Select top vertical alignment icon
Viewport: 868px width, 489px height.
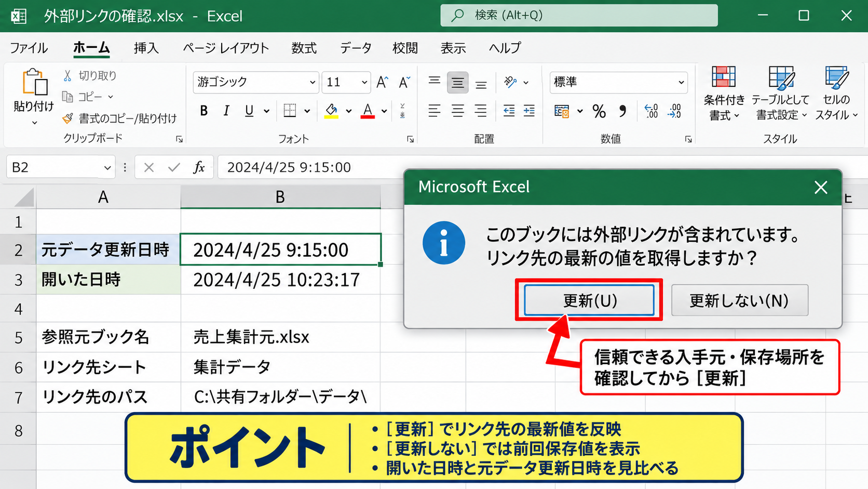[435, 82]
